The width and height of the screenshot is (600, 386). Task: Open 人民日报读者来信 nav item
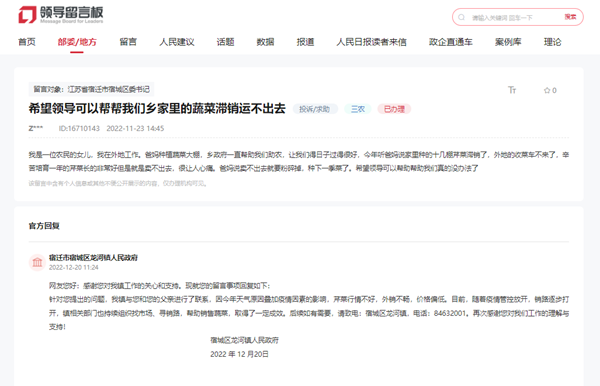pos(371,42)
